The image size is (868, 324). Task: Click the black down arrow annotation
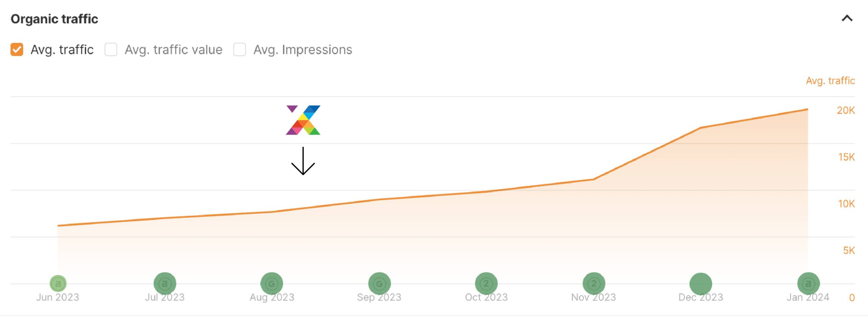(303, 161)
